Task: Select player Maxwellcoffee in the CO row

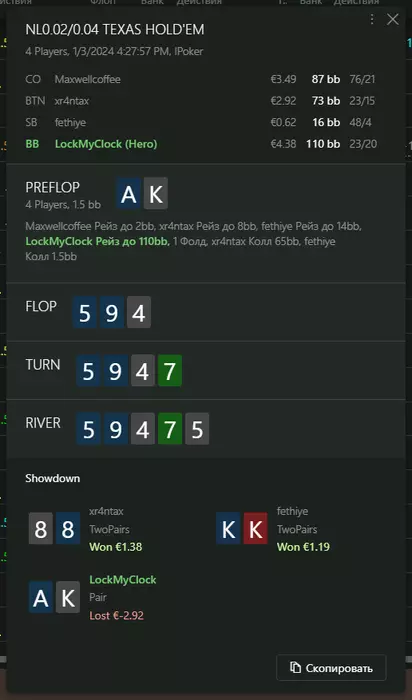Action: pyautogui.click(x=87, y=79)
